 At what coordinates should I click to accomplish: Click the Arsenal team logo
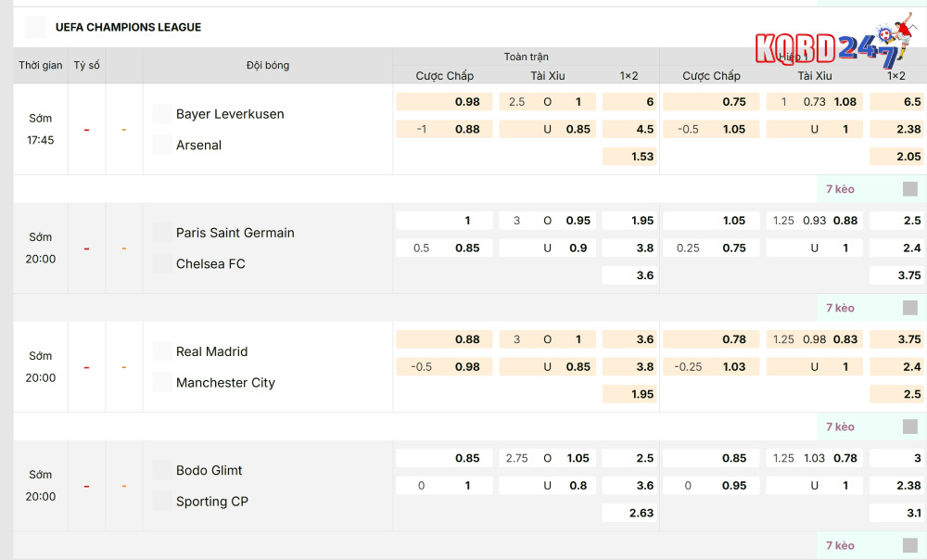point(162,145)
